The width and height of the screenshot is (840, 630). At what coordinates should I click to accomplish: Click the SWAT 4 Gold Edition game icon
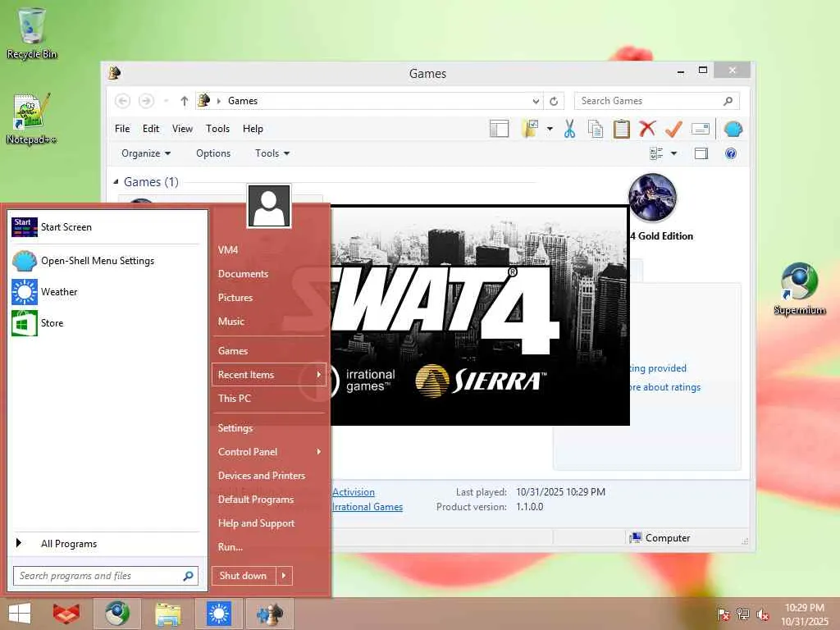coord(652,197)
